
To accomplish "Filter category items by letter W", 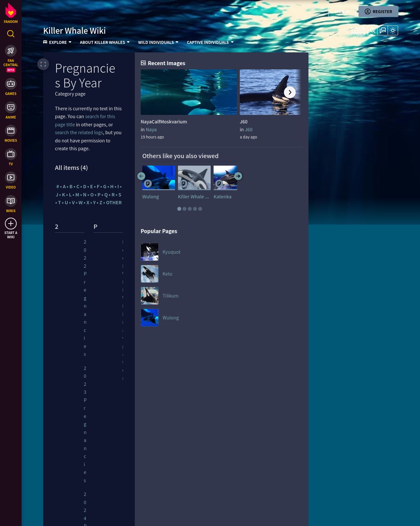I will (80, 203).
